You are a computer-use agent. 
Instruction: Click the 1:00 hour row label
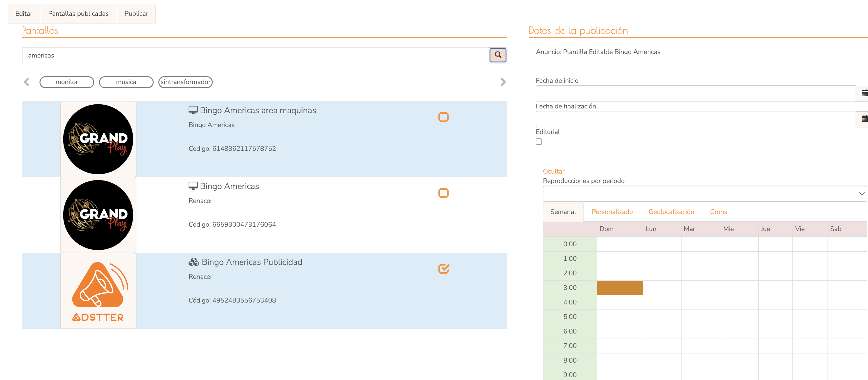(570, 259)
